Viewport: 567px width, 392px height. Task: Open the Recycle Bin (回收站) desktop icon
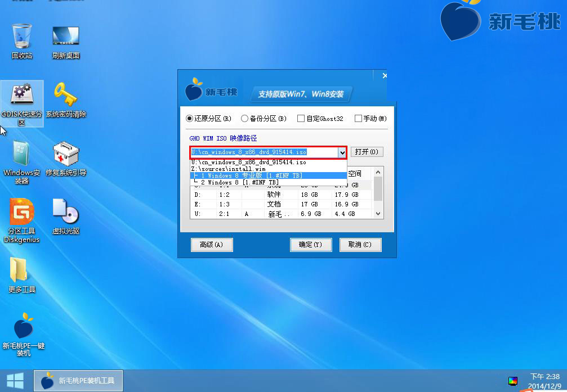[22, 40]
